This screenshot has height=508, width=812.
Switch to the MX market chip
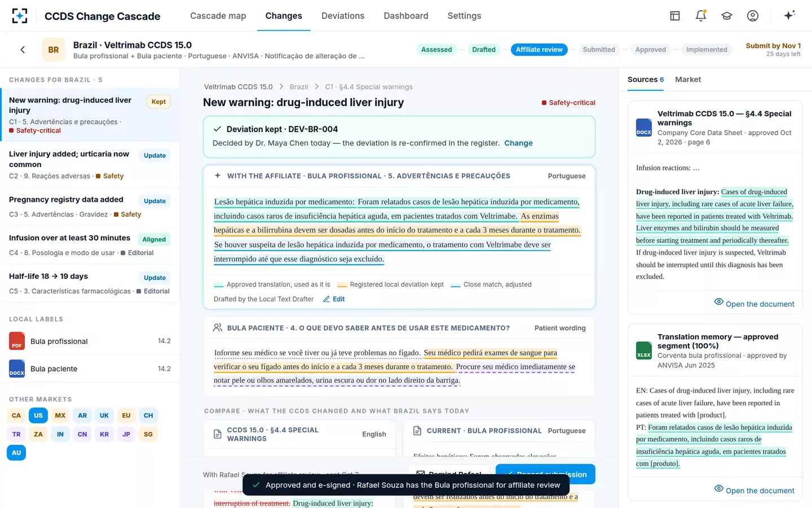point(60,415)
